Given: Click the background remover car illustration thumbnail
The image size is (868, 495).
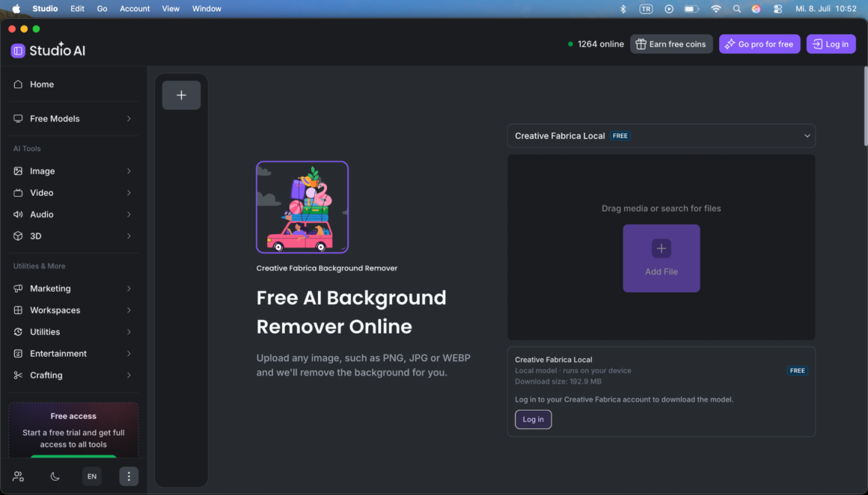Looking at the screenshot, I should 302,207.
